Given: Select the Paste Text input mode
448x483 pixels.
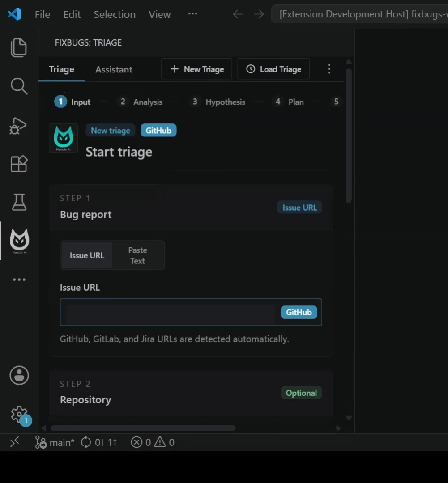Looking at the screenshot, I should (x=137, y=255).
